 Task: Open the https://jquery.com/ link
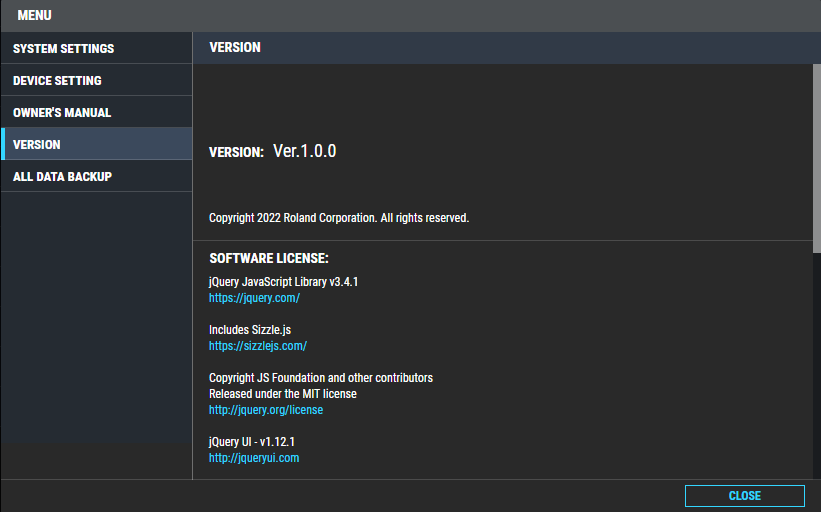254,298
